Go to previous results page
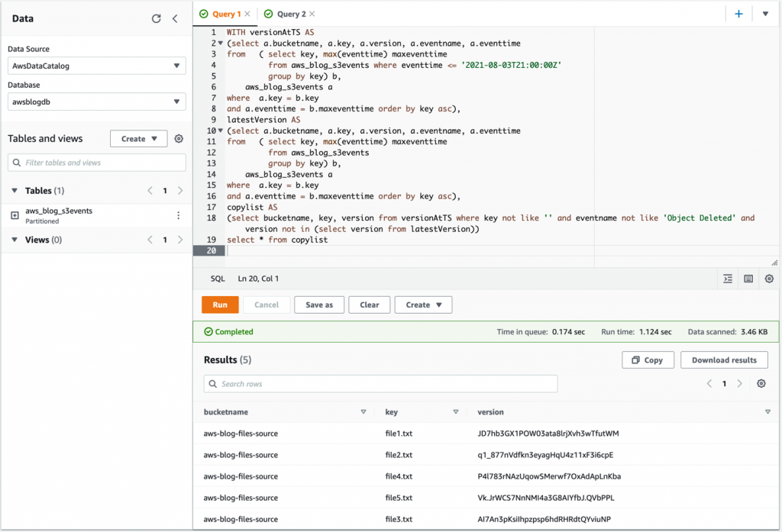This screenshot has width=782, height=532. click(709, 383)
